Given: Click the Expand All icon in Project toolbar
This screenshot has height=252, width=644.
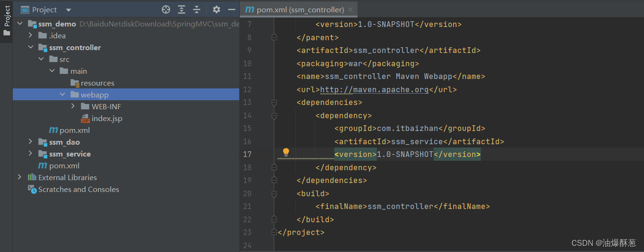Looking at the screenshot, I should (182, 9).
